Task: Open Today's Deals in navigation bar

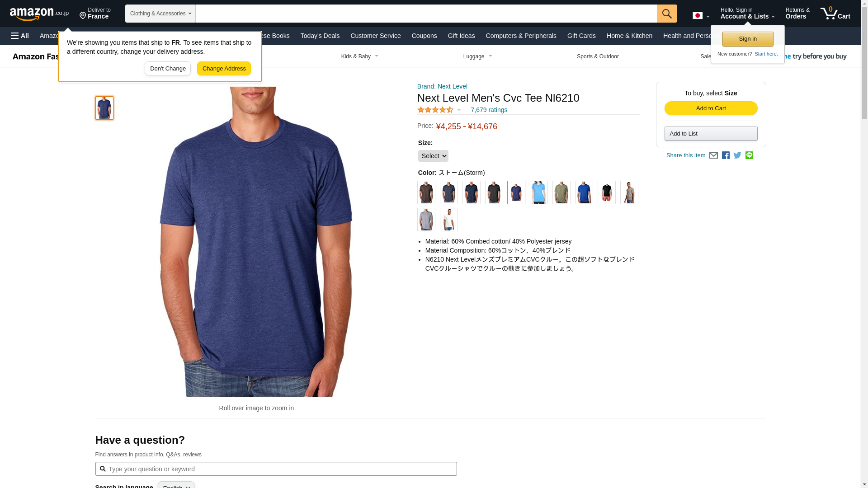Action: coord(320,36)
